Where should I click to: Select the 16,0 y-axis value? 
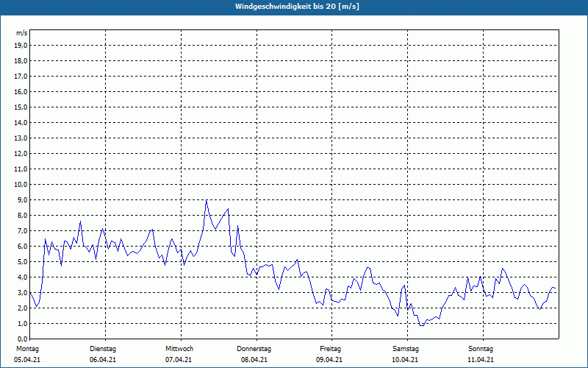coord(21,91)
